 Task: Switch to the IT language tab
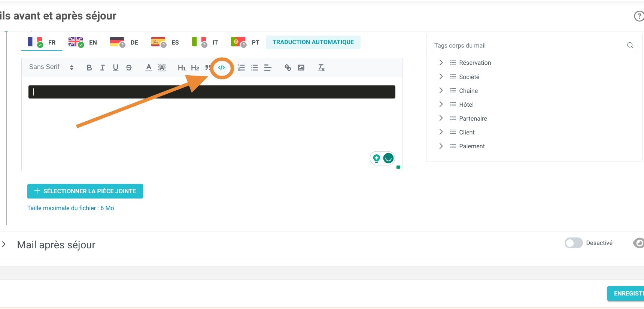(205, 42)
